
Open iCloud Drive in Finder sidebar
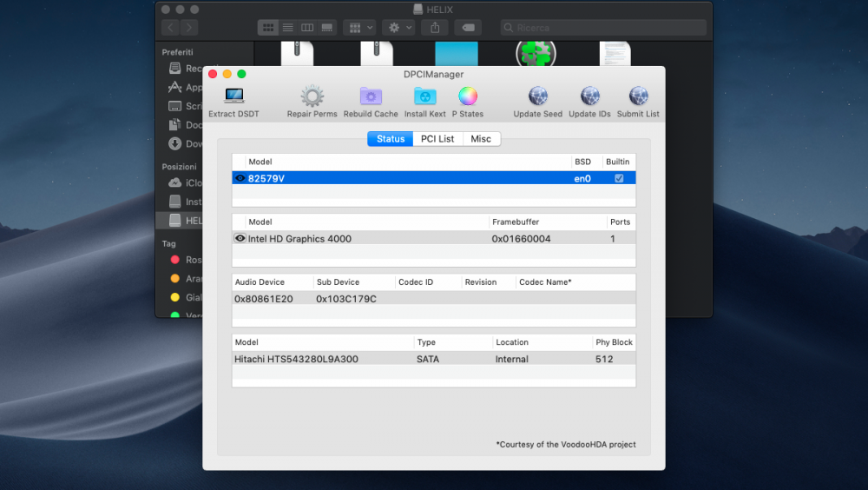coord(186,182)
